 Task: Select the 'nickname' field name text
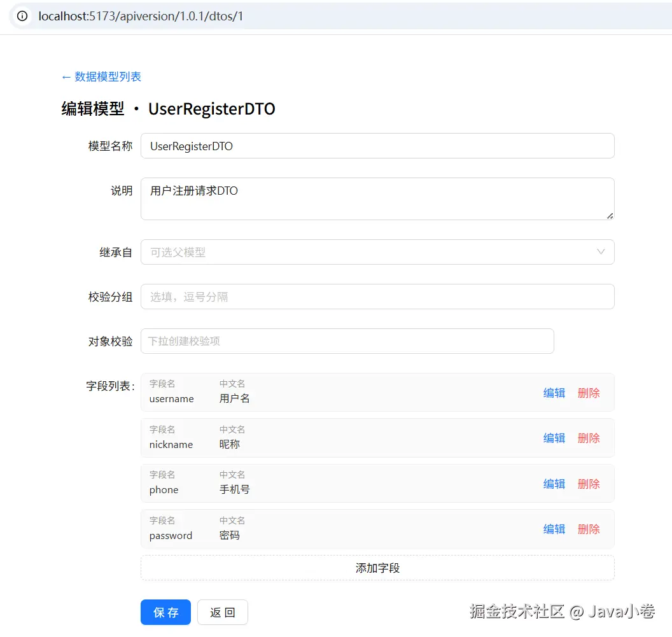[x=171, y=445]
